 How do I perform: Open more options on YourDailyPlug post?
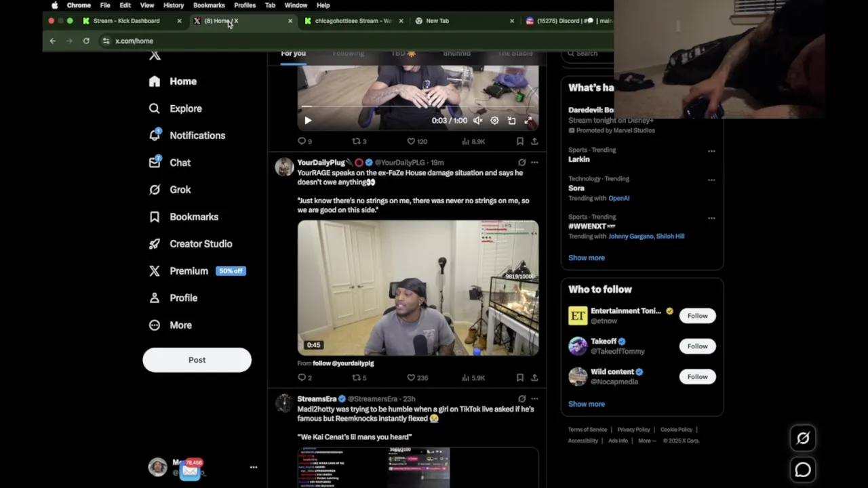(534, 163)
